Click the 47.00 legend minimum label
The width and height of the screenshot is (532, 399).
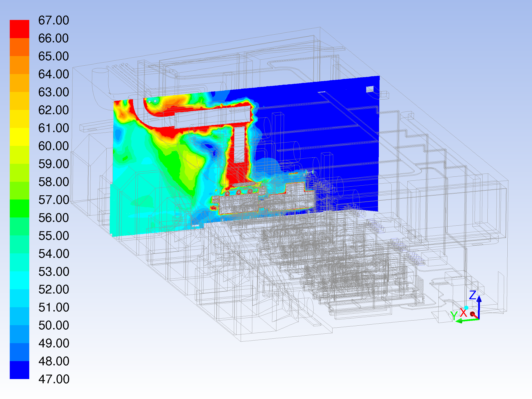54,379
